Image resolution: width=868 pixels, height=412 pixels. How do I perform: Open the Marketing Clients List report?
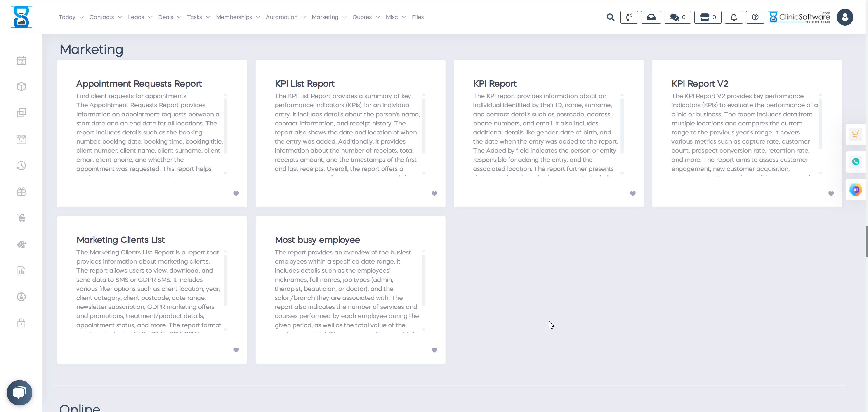click(120, 240)
